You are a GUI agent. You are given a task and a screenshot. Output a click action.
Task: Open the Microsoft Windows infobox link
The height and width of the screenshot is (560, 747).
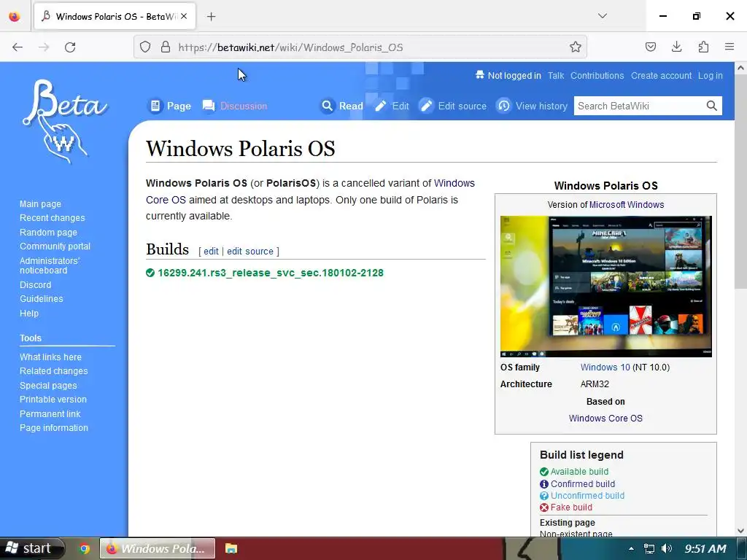click(x=627, y=205)
